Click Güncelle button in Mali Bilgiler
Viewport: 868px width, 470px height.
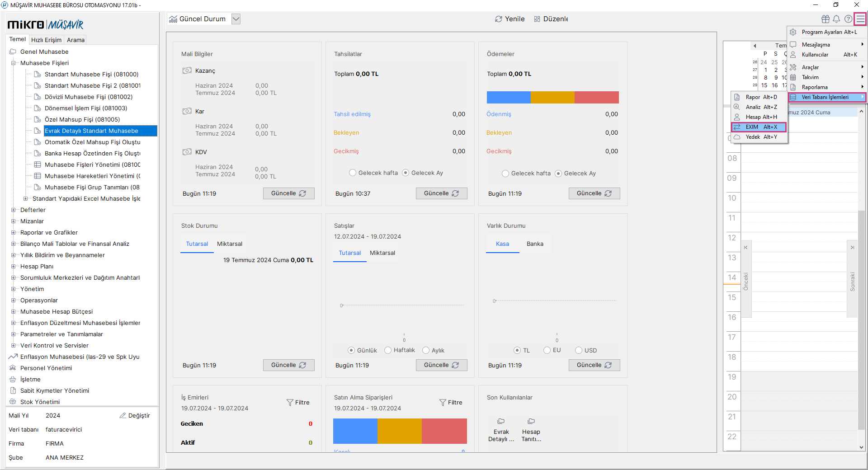point(288,193)
